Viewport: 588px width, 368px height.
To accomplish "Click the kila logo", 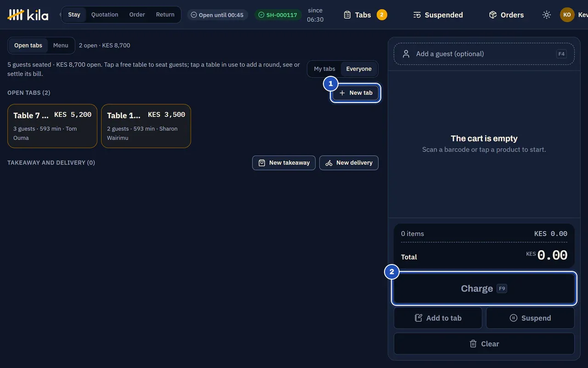I will tap(28, 15).
